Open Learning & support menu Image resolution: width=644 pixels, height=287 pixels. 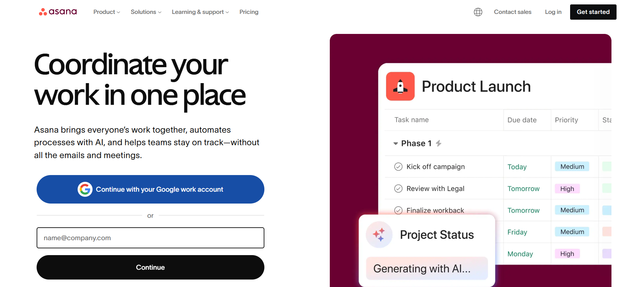pyautogui.click(x=200, y=12)
